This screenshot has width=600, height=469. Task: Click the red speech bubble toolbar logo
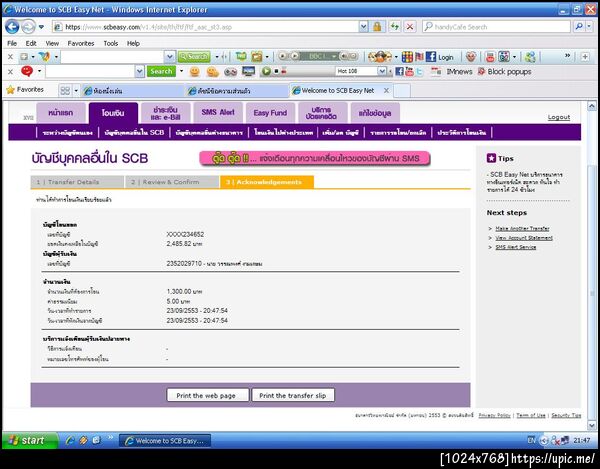[27, 71]
